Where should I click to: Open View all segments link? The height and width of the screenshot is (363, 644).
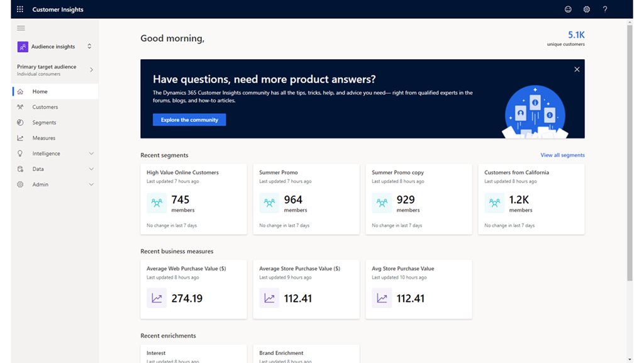click(562, 155)
